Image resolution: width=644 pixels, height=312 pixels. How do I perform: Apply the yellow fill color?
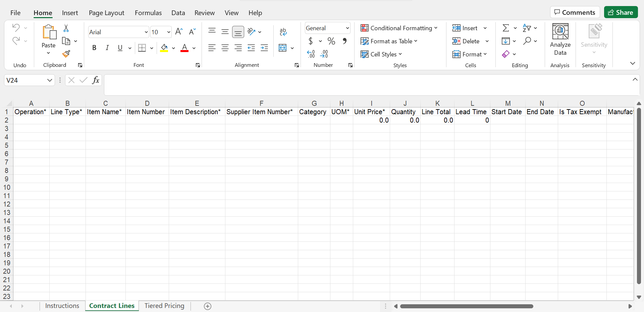(164, 48)
